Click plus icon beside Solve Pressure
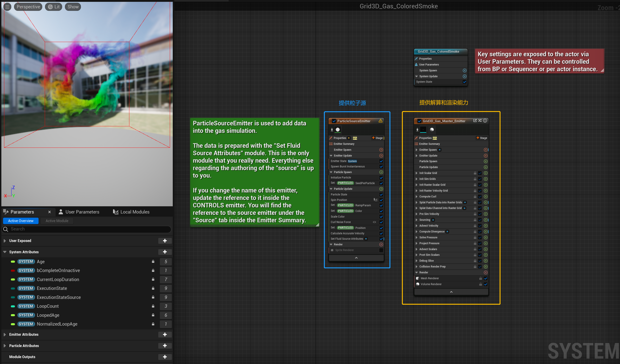This screenshot has width=620, height=364. point(486,237)
